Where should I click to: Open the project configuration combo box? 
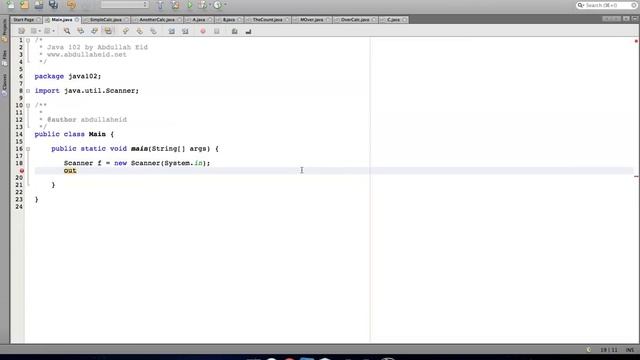click(x=124, y=4)
